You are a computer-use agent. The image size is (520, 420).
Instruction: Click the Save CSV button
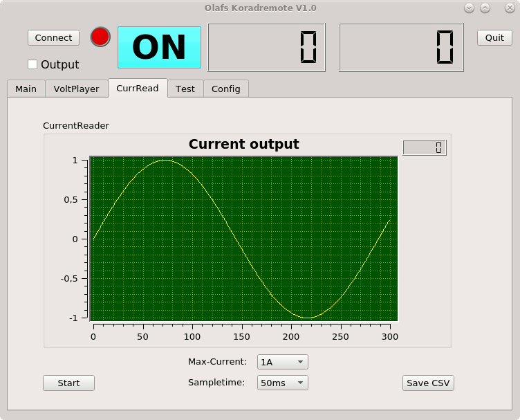(428, 383)
